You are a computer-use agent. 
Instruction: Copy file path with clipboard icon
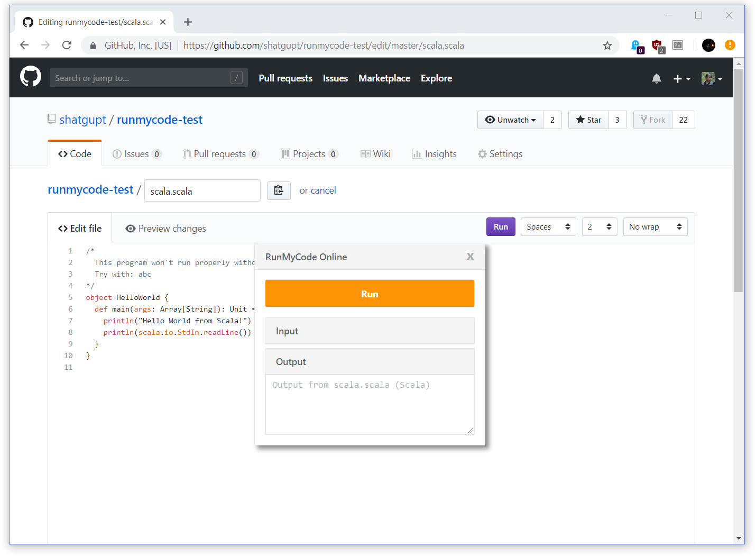click(279, 190)
